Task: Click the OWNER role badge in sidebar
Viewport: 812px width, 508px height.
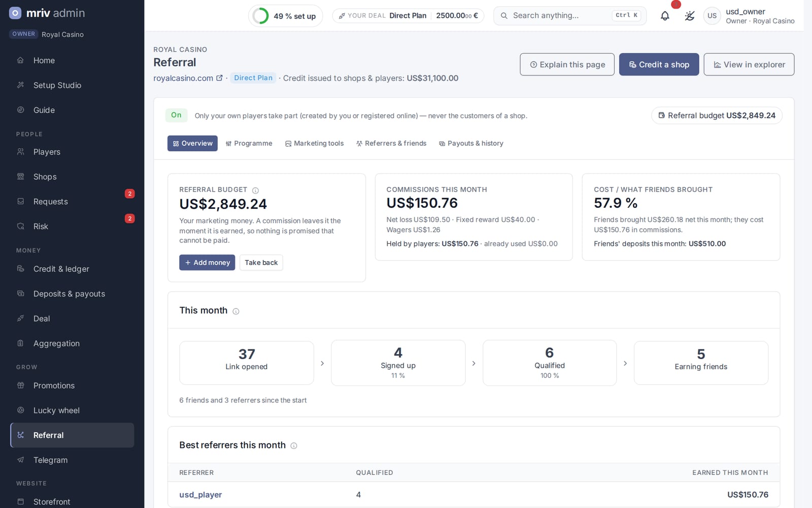Action: click(x=24, y=34)
